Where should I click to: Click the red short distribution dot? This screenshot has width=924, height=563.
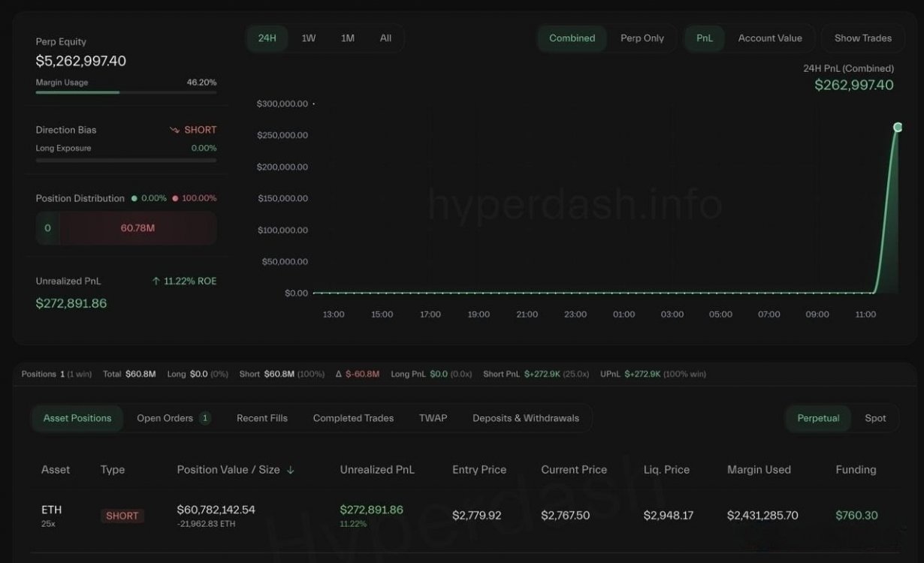click(x=175, y=198)
